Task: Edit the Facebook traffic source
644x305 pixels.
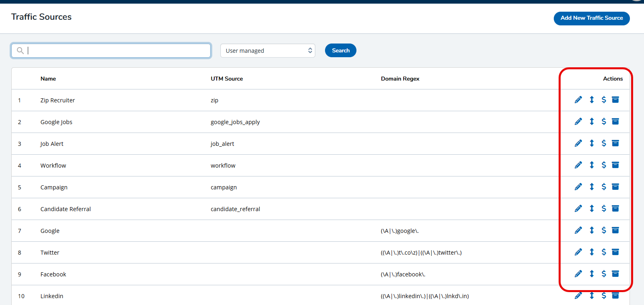Action: [578, 274]
